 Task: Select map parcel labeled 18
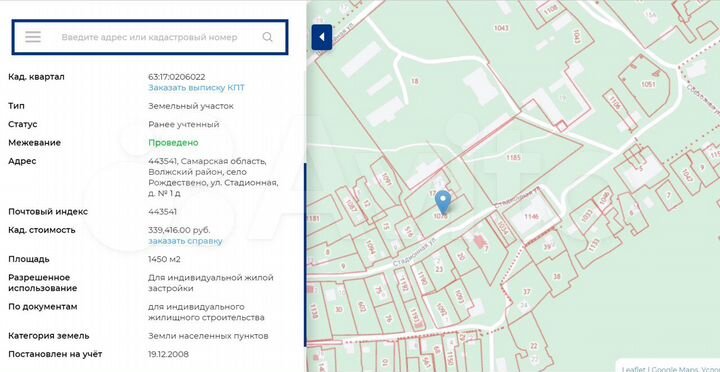[414, 81]
